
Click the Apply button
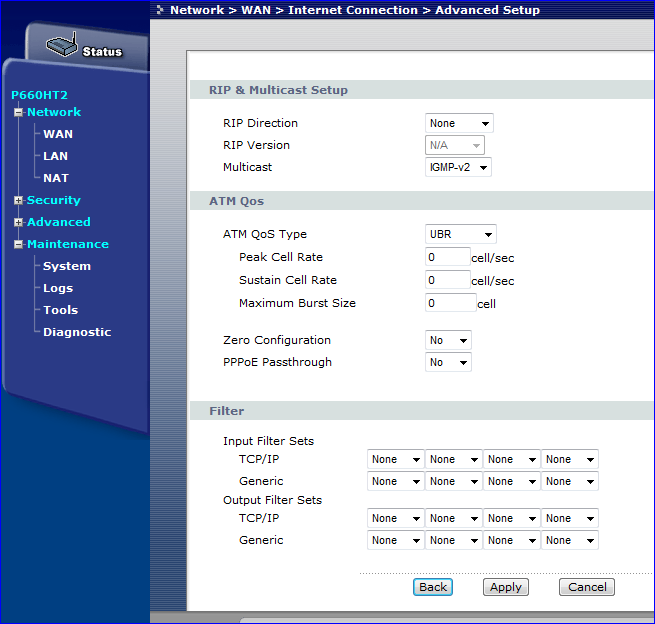pos(506,587)
